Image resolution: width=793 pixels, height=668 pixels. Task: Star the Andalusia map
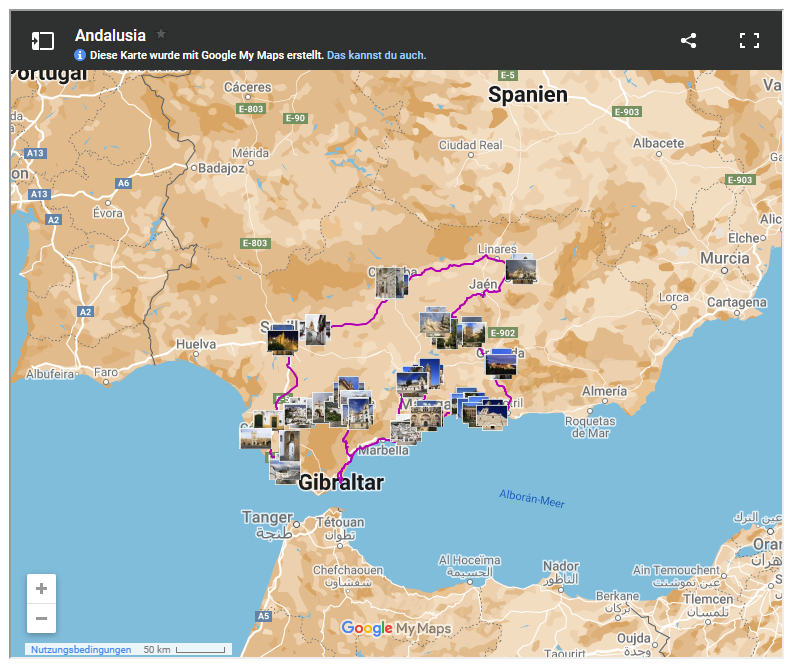pyautogui.click(x=161, y=35)
